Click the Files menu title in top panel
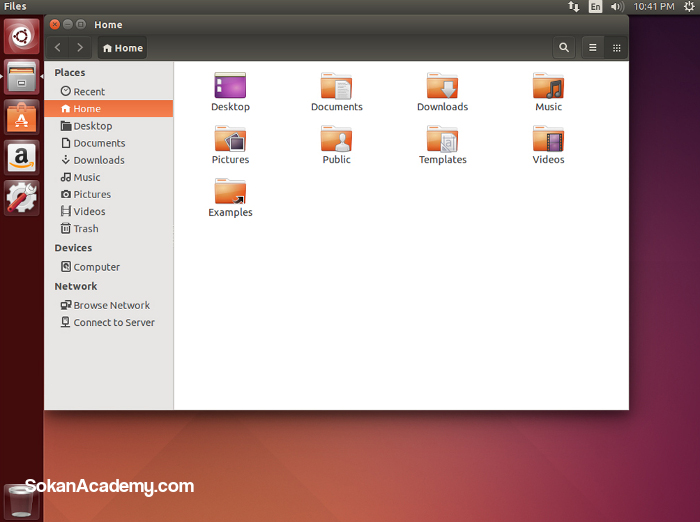700x522 pixels. (15, 6)
